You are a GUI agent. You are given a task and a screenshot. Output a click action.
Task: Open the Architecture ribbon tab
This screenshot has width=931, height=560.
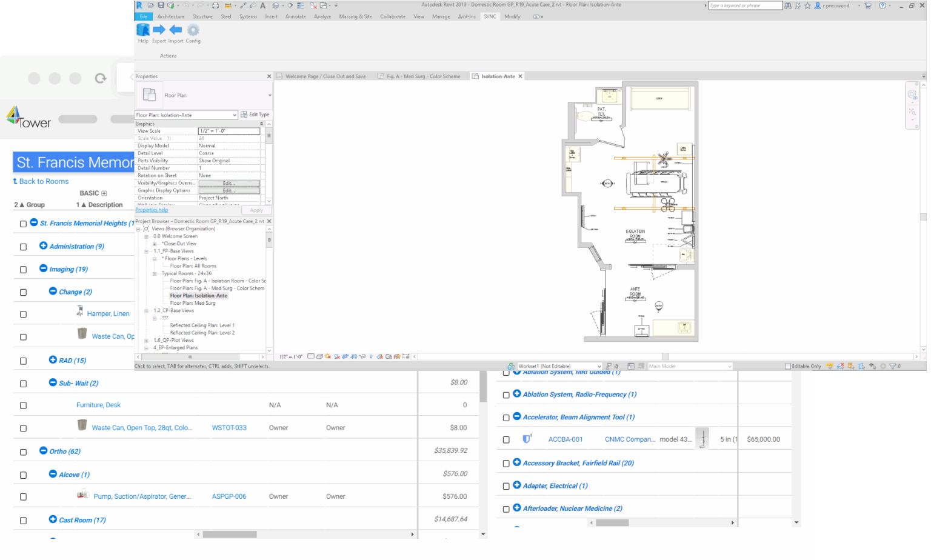[x=171, y=16]
